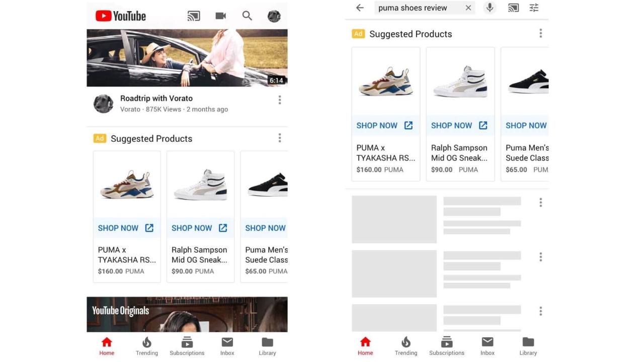Open the Inbox tab below YouTube Originals
This screenshot has width=644, height=362.
pyautogui.click(x=227, y=346)
